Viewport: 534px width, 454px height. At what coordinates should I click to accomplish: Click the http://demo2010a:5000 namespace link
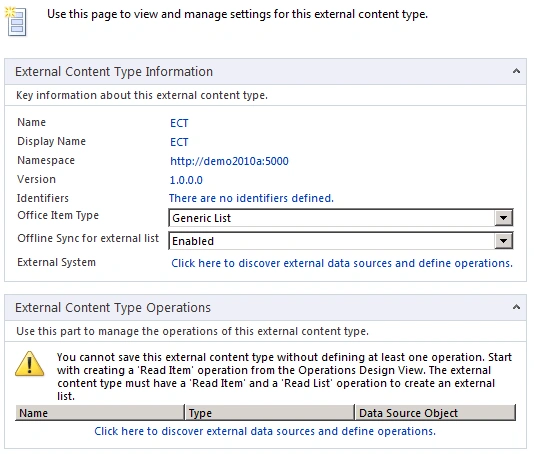[x=229, y=161]
